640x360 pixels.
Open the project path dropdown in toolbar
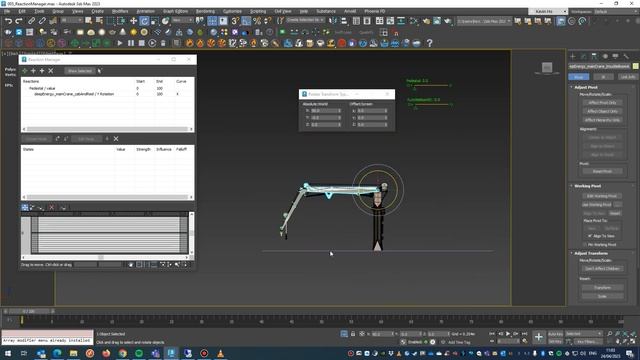tap(484, 21)
